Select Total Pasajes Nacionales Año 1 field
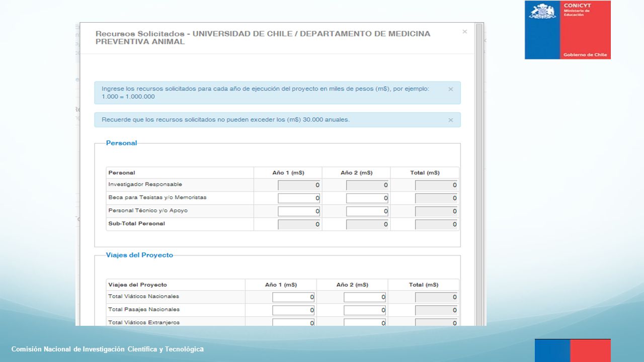This screenshot has width=644, height=362. point(293,310)
